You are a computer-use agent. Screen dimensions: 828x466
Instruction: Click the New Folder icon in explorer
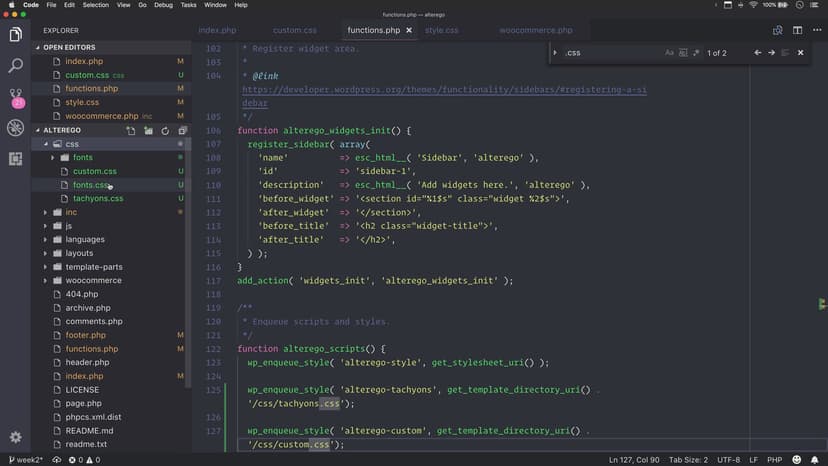coord(148,130)
